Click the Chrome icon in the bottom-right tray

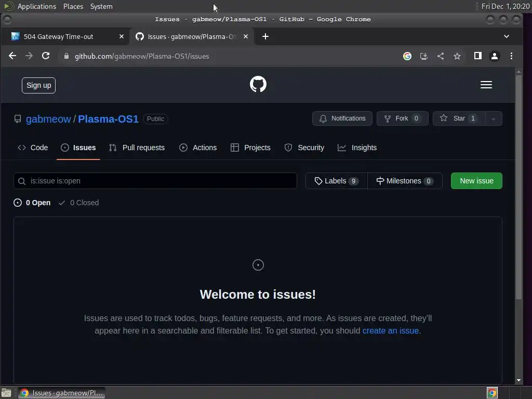coord(492,393)
